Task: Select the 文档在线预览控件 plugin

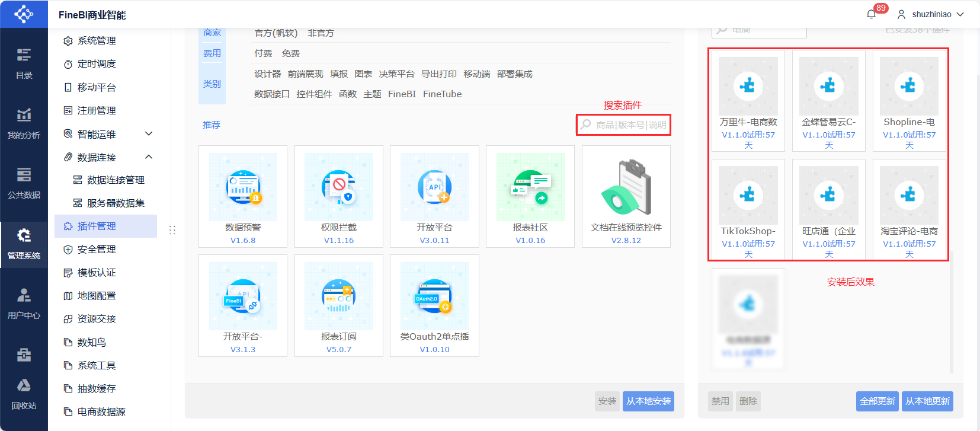Action: pyautogui.click(x=626, y=196)
